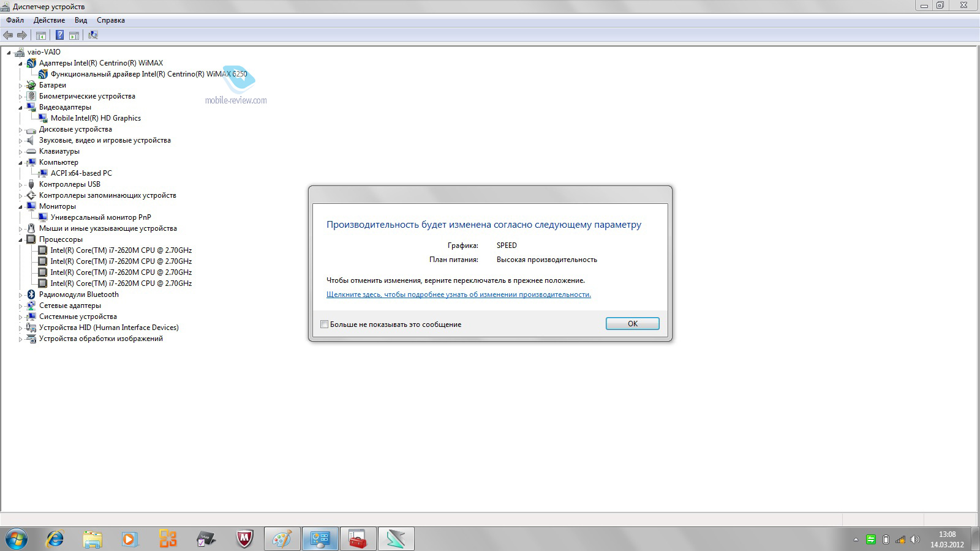Select Устройства обработки изображений item
The image size is (980, 551).
tap(101, 339)
